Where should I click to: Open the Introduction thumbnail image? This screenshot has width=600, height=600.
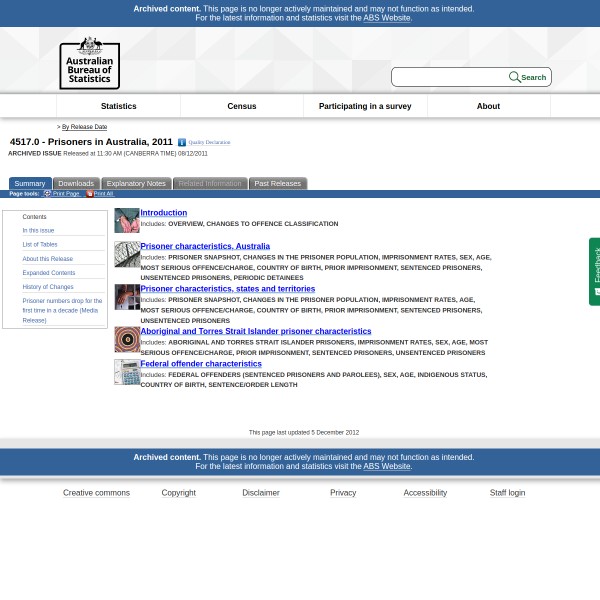127,220
